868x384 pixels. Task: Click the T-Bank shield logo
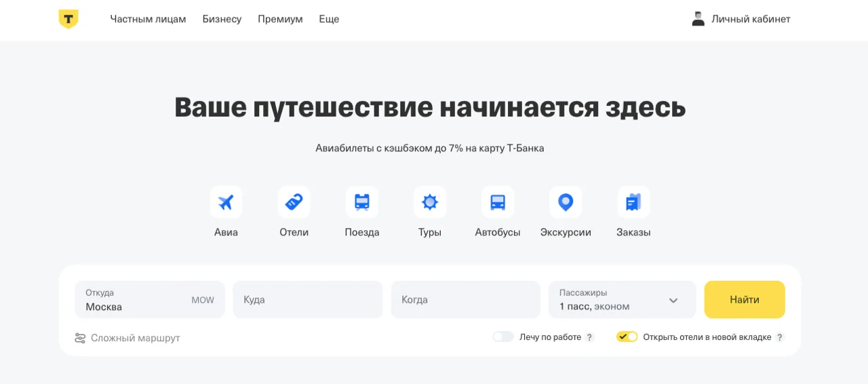click(68, 19)
